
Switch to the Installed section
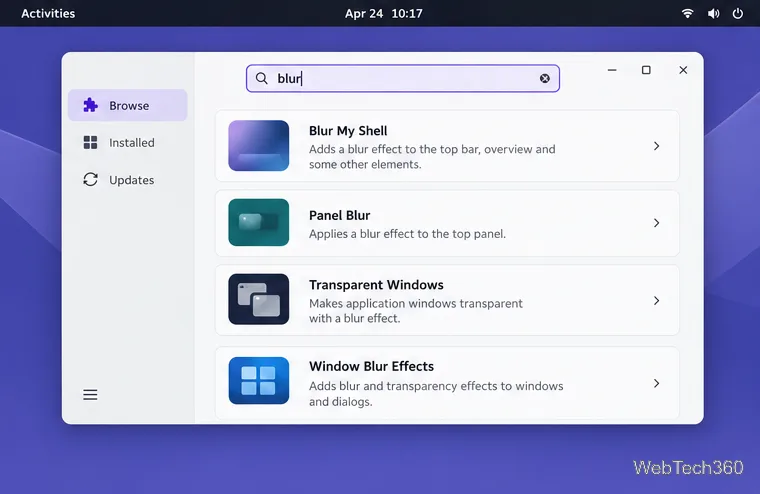[127, 143]
